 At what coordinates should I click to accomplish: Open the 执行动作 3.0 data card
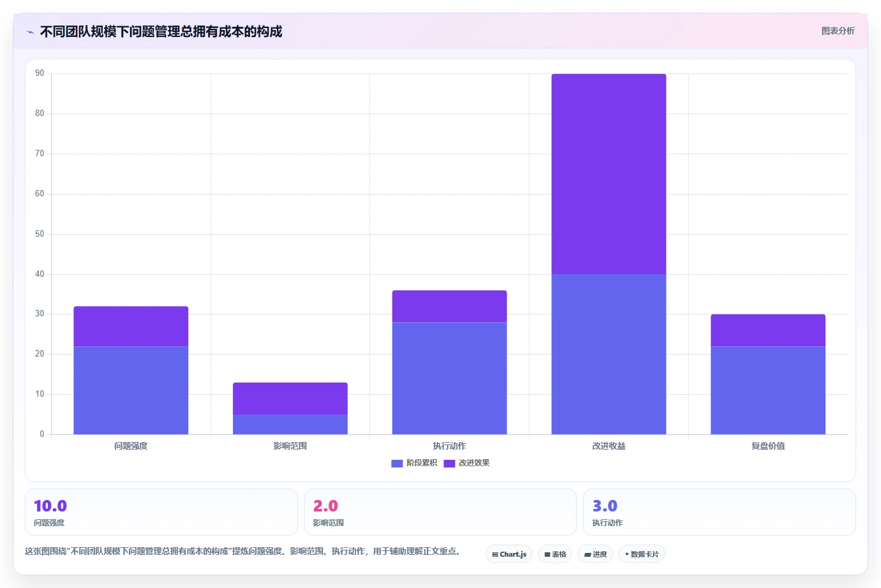point(720,512)
